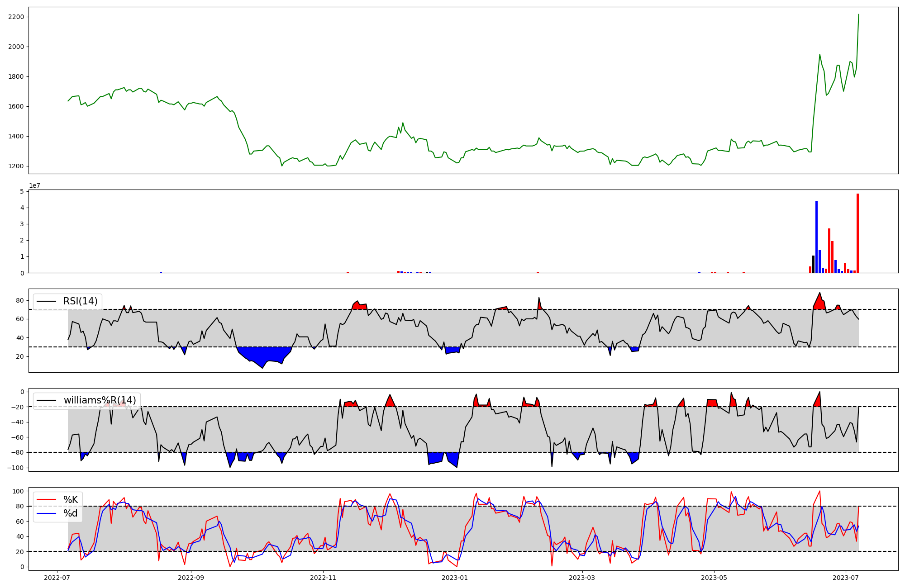Click the 2022-09 x-axis date label

(x=191, y=578)
